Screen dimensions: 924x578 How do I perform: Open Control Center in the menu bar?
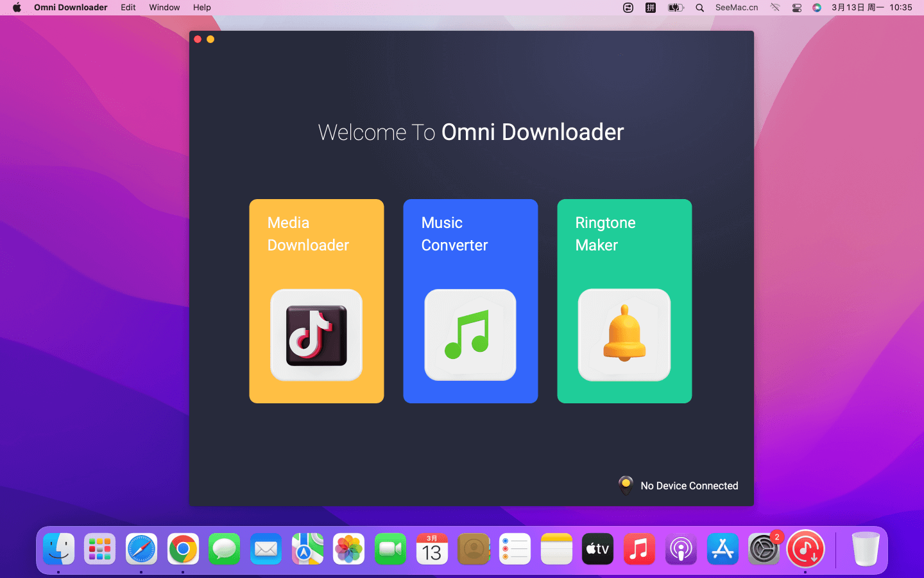tap(797, 8)
